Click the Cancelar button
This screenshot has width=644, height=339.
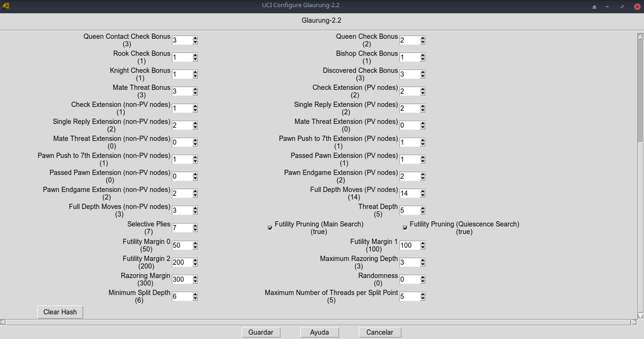coord(380,332)
